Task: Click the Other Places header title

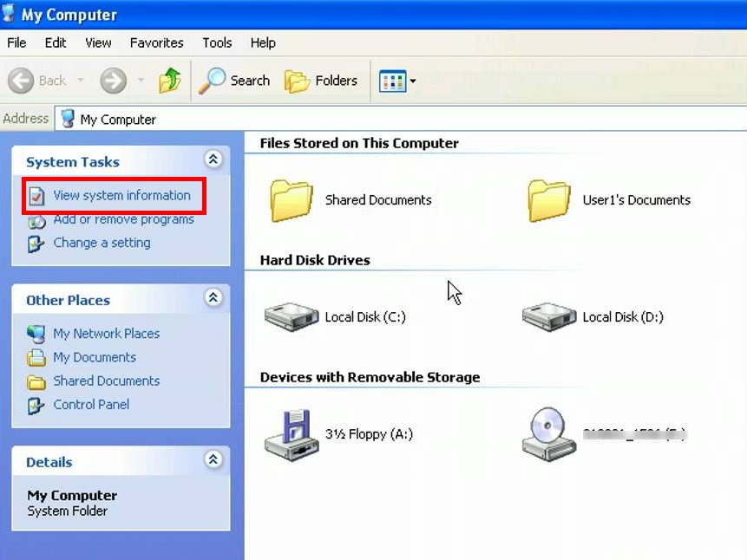Action: [x=69, y=301]
